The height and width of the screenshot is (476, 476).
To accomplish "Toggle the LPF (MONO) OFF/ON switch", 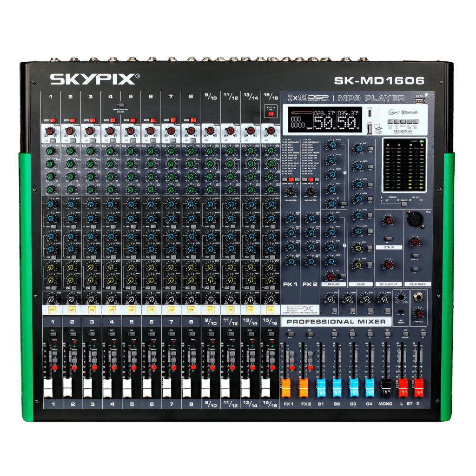I will (x=401, y=312).
